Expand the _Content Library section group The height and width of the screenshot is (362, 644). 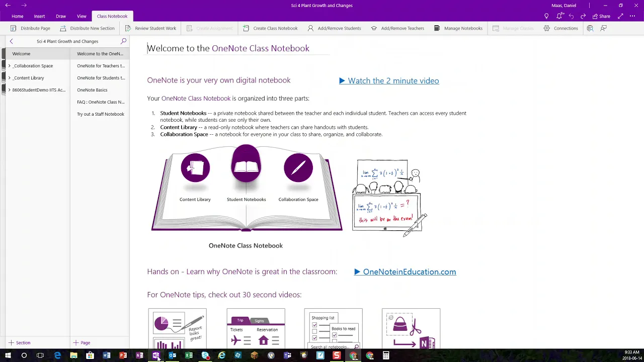click(9, 78)
